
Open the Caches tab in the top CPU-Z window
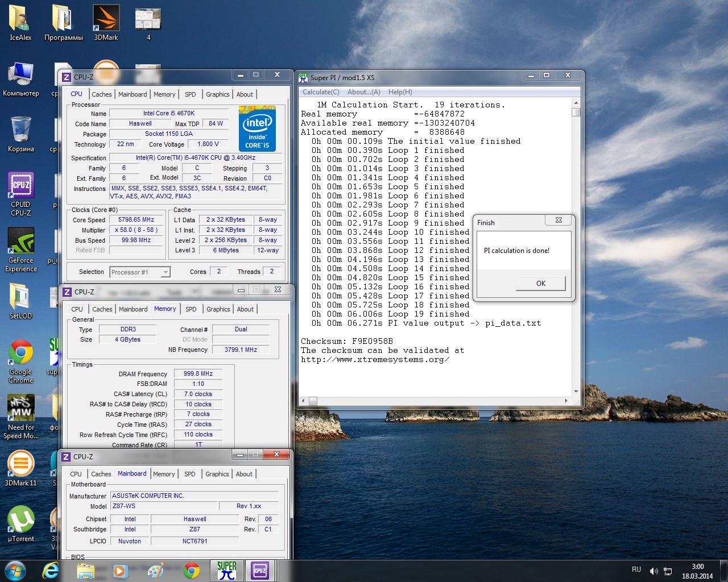click(x=102, y=94)
